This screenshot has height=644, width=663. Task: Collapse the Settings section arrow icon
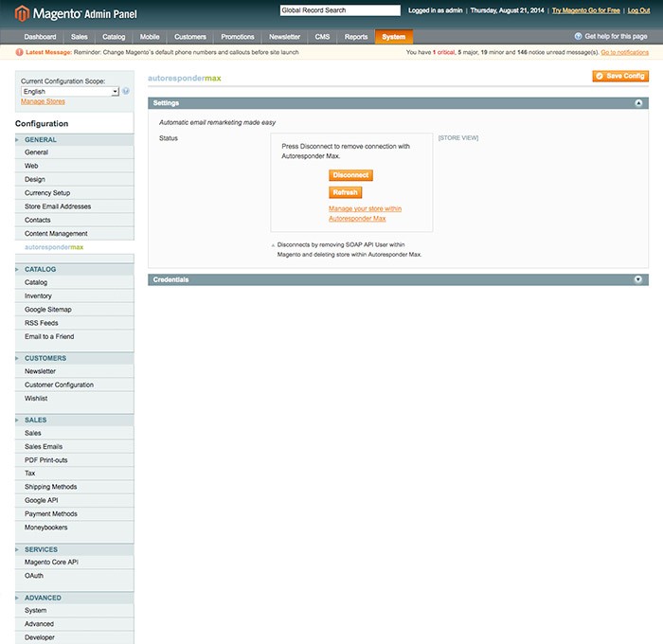click(638, 103)
